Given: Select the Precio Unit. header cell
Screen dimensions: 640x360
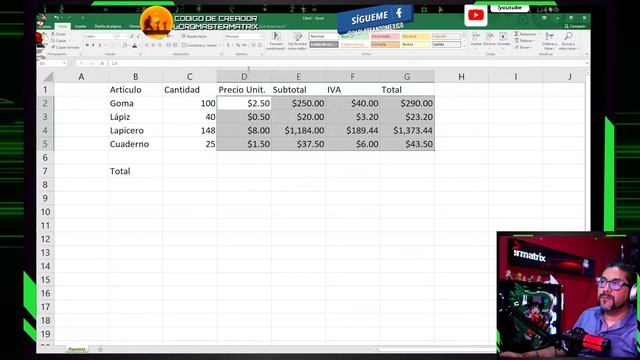Looking at the screenshot, I should coord(244,90).
